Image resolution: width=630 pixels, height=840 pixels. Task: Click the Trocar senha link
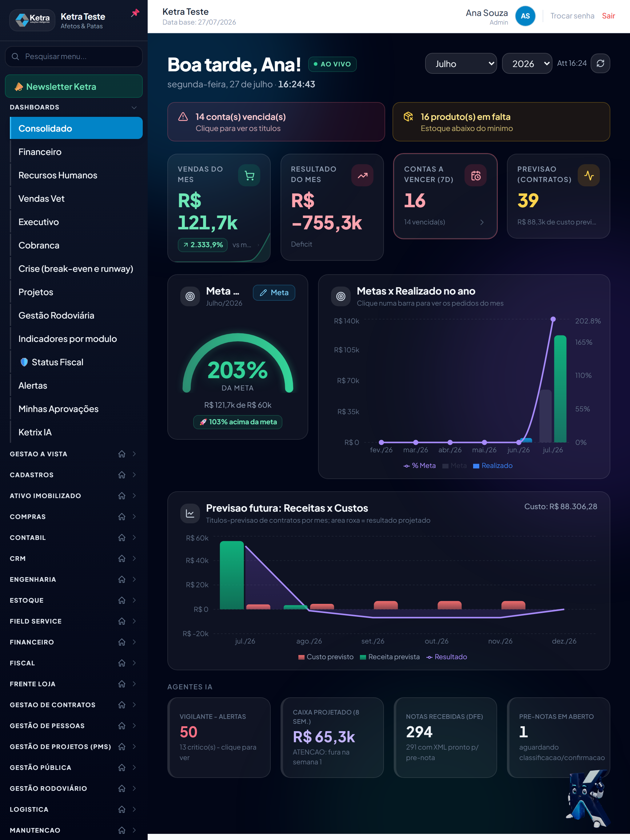pyautogui.click(x=572, y=16)
